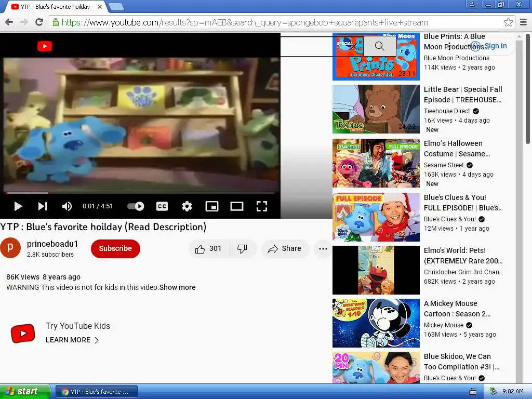The image size is (532, 399).
Task: Click the keyboard tray icon
Action: tap(472, 392)
